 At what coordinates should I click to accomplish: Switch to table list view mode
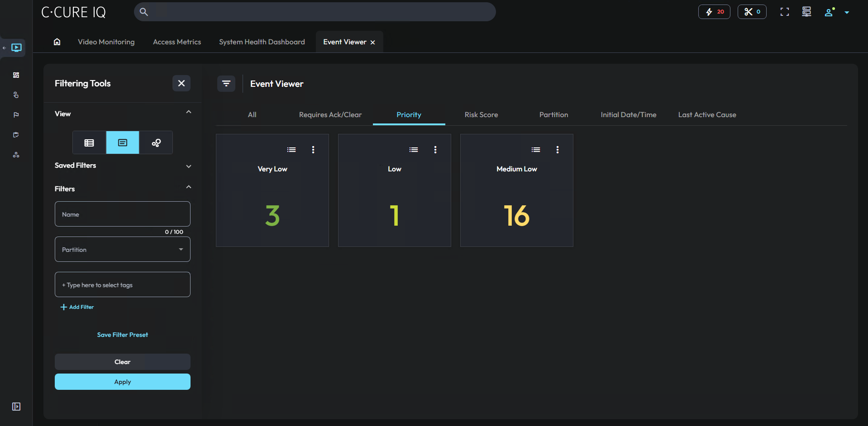click(x=89, y=143)
